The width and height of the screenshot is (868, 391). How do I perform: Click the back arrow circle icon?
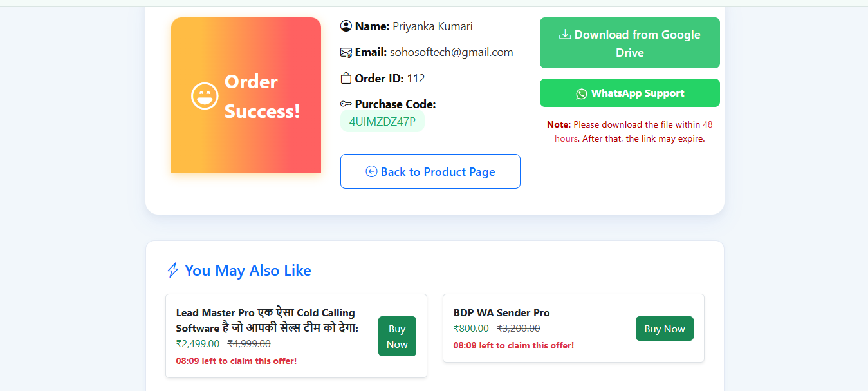(x=371, y=171)
